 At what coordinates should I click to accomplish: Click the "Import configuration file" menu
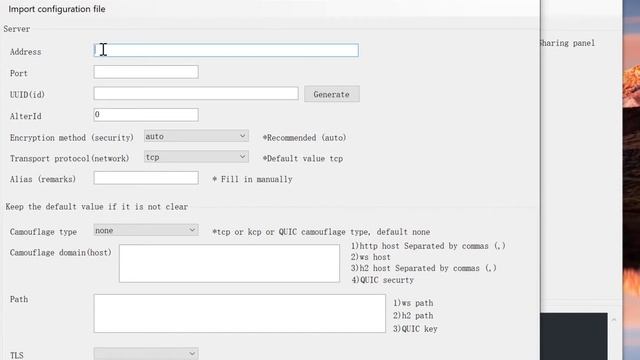57,9
